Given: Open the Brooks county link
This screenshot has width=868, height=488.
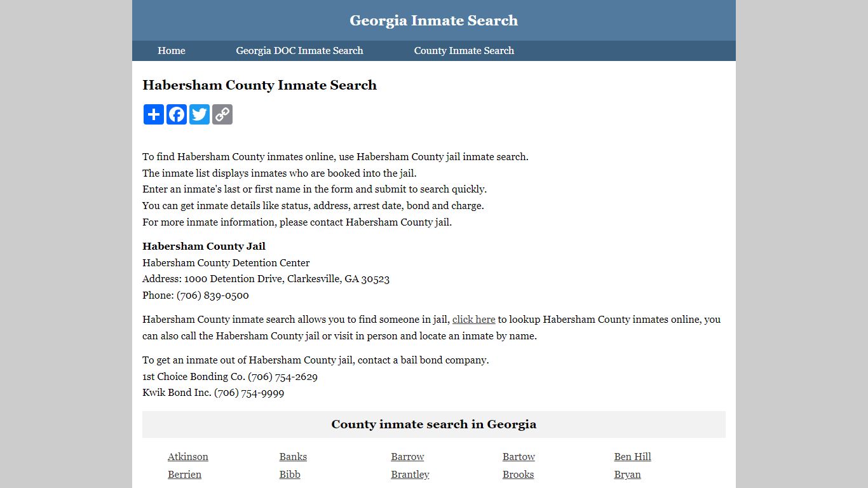Looking at the screenshot, I should 518,475.
